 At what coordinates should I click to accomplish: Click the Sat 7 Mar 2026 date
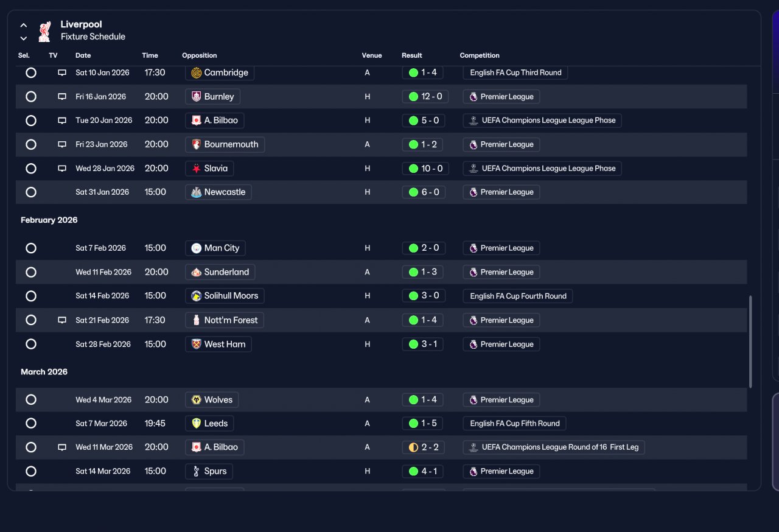pyautogui.click(x=102, y=424)
